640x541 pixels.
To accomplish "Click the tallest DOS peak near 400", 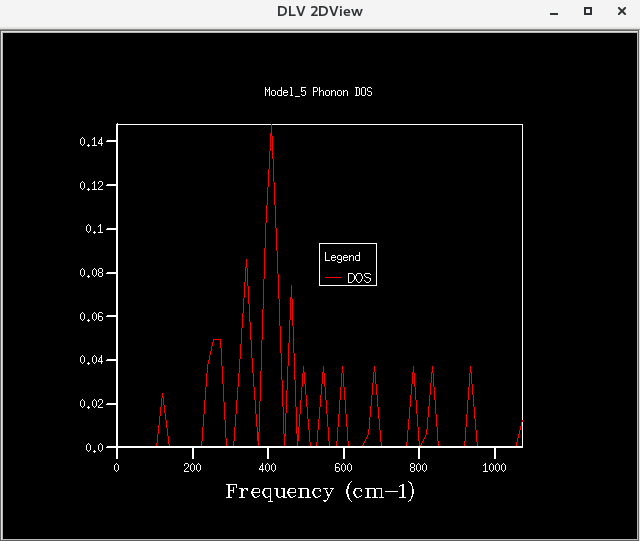I will [x=271, y=126].
